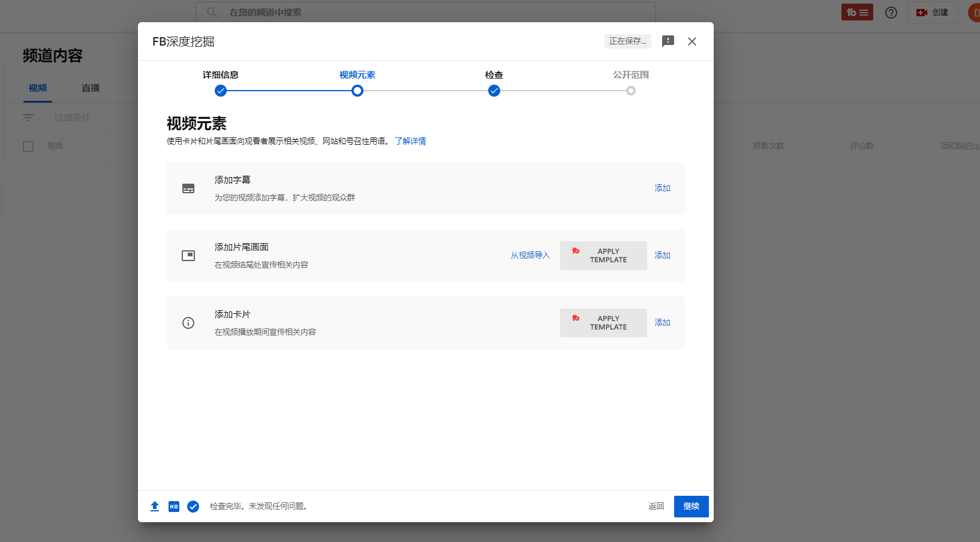This screenshot has height=542, width=980.
Task: Go to the 详细信息 step
Action: 221,91
